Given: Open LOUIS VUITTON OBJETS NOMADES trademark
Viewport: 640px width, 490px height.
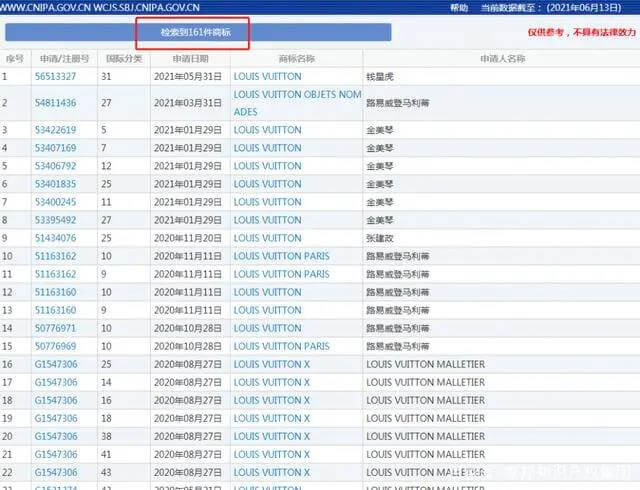Looking at the screenshot, I should [x=298, y=103].
